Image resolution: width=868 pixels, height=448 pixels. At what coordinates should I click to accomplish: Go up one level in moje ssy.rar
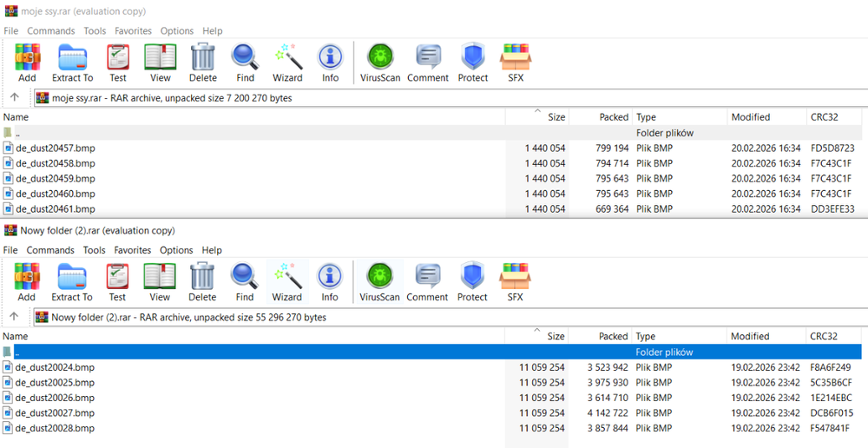tap(14, 97)
